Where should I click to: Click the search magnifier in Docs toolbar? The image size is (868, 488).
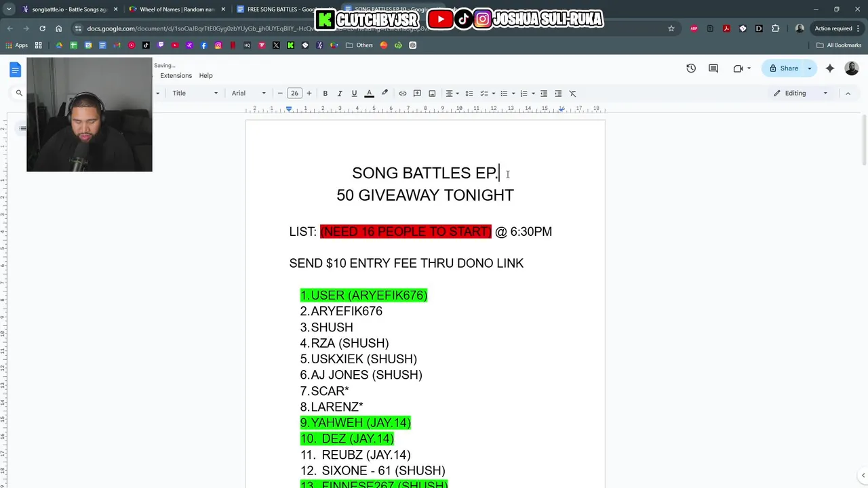click(19, 93)
